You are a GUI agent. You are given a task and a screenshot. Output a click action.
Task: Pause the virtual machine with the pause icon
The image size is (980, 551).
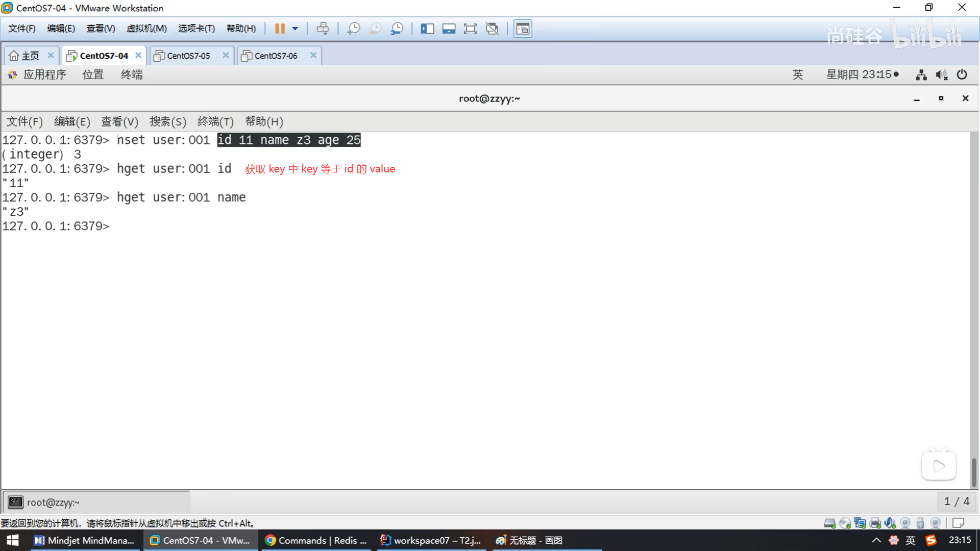click(279, 29)
